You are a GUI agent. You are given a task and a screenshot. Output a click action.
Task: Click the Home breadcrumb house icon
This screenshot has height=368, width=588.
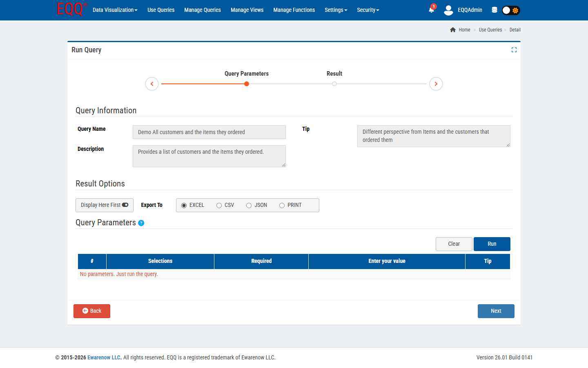click(x=452, y=29)
